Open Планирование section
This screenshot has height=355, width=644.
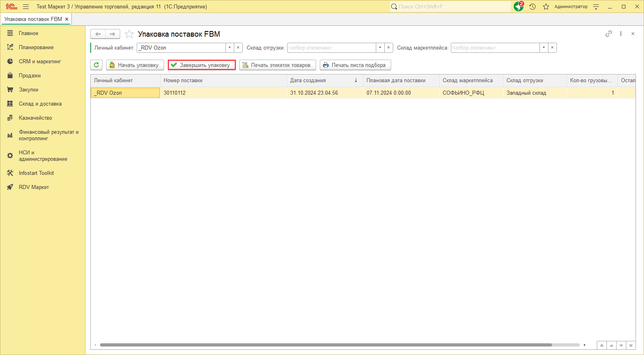pos(43,47)
